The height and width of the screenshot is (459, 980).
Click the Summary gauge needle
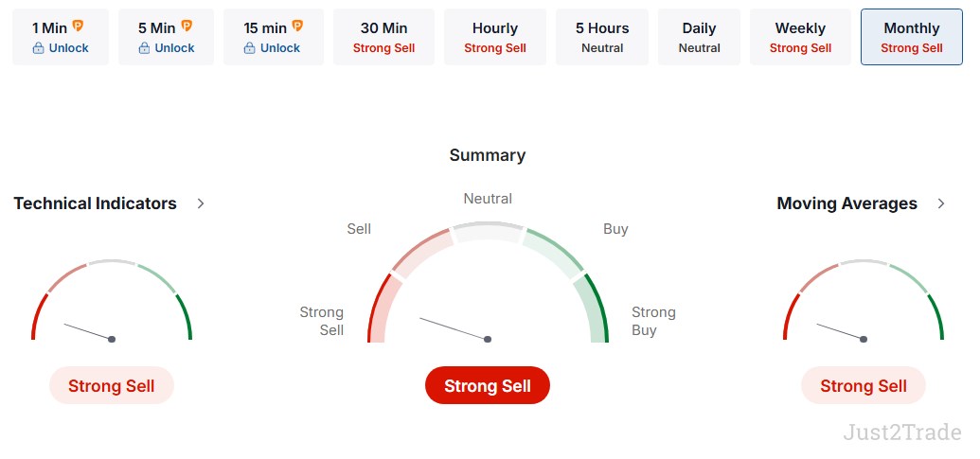tap(454, 329)
